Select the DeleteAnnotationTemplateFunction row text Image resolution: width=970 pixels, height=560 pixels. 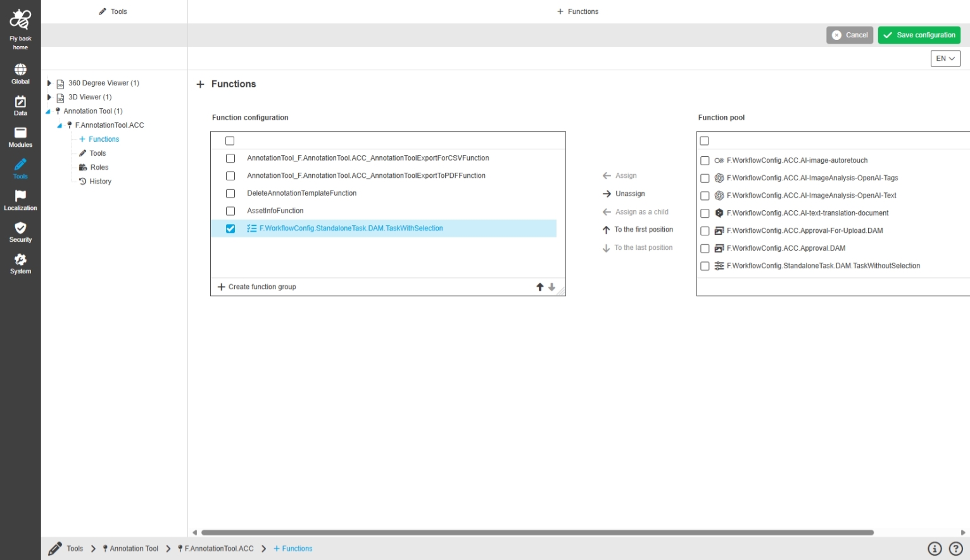coord(302,193)
